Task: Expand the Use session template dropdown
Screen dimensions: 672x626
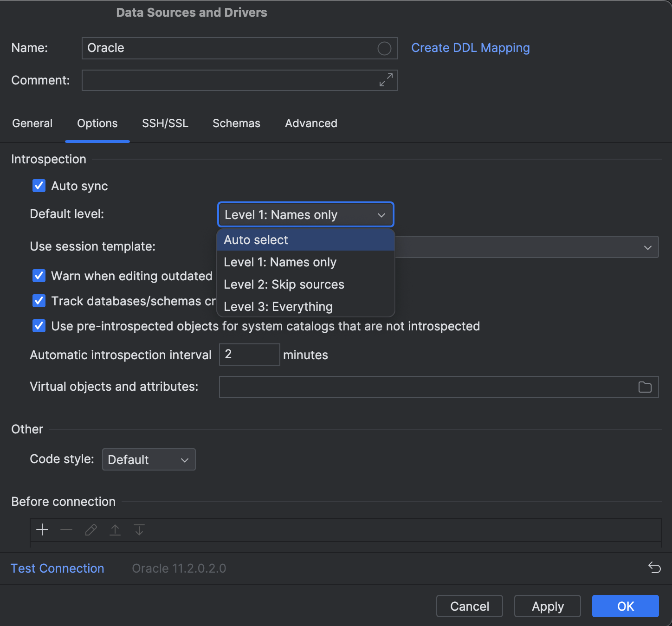Action: point(647,247)
